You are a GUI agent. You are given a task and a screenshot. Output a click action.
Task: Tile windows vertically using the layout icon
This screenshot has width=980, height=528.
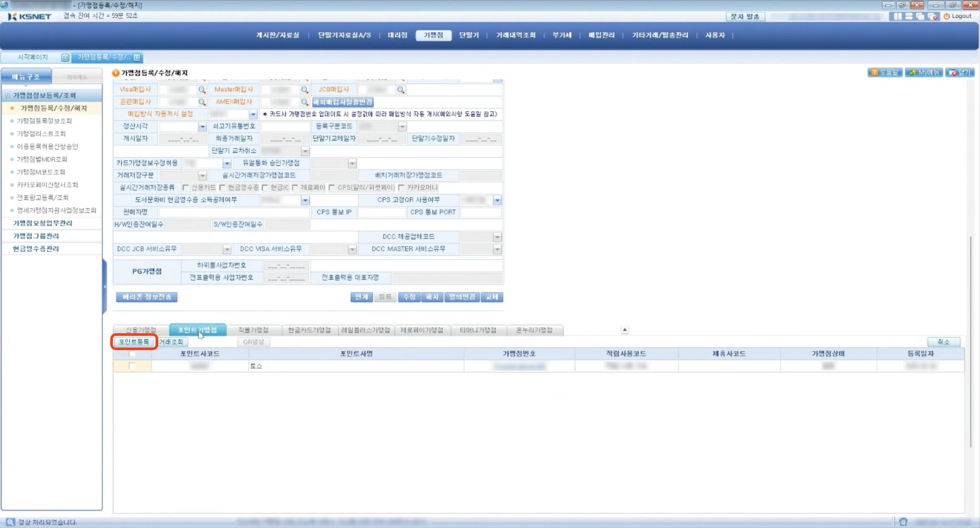point(897,16)
